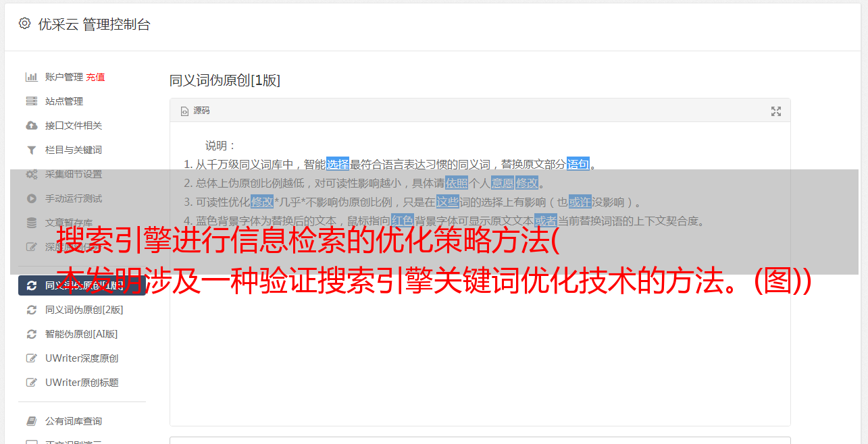Click highlighted word 依照 in editor
Viewport: 868px width, 444px height.
457,183
